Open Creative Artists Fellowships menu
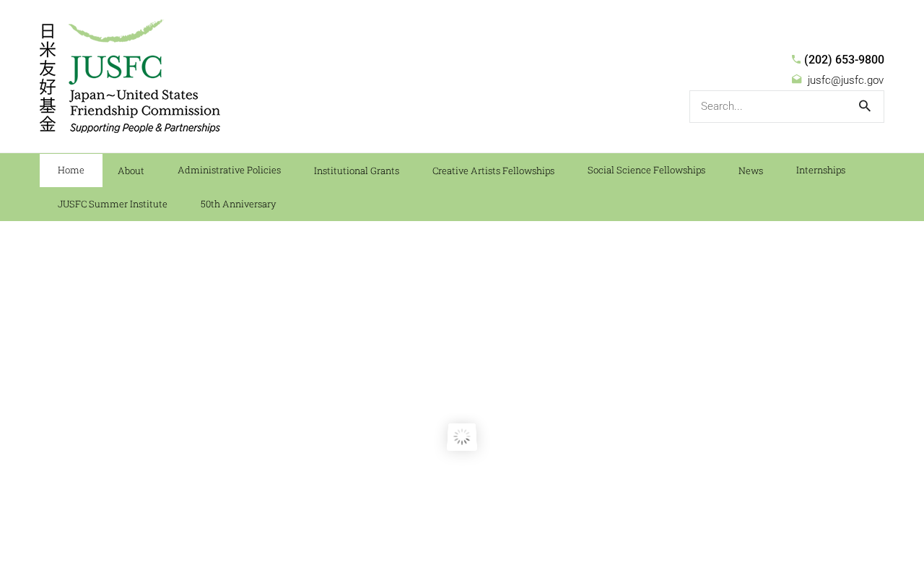 (493, 171)
